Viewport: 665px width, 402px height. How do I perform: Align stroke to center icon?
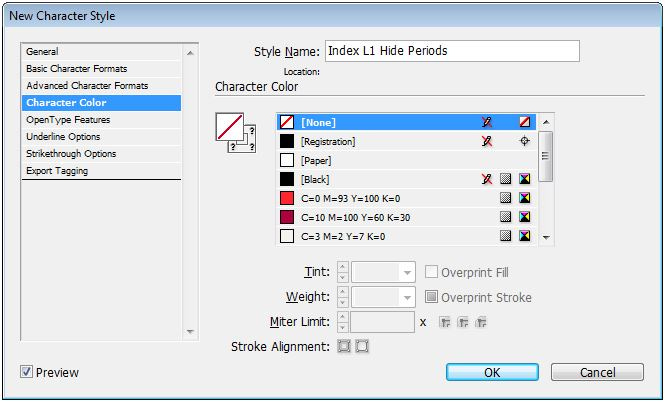344,346
